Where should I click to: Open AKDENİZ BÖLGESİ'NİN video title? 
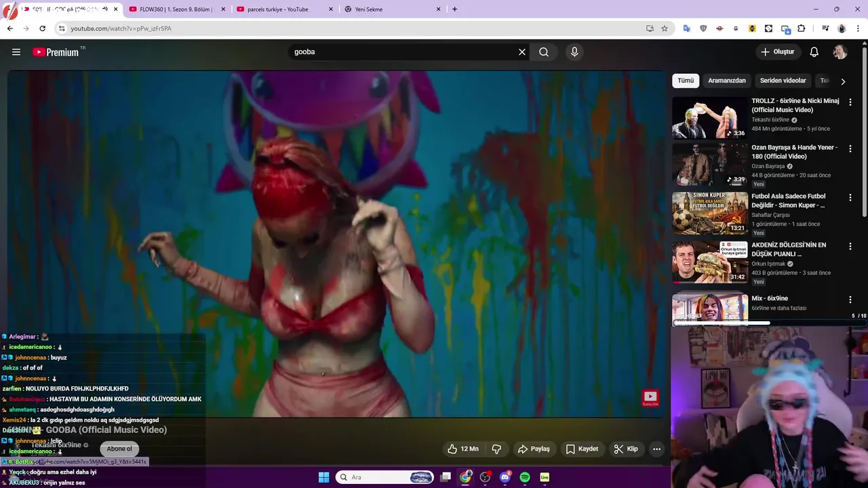[789, 249]
